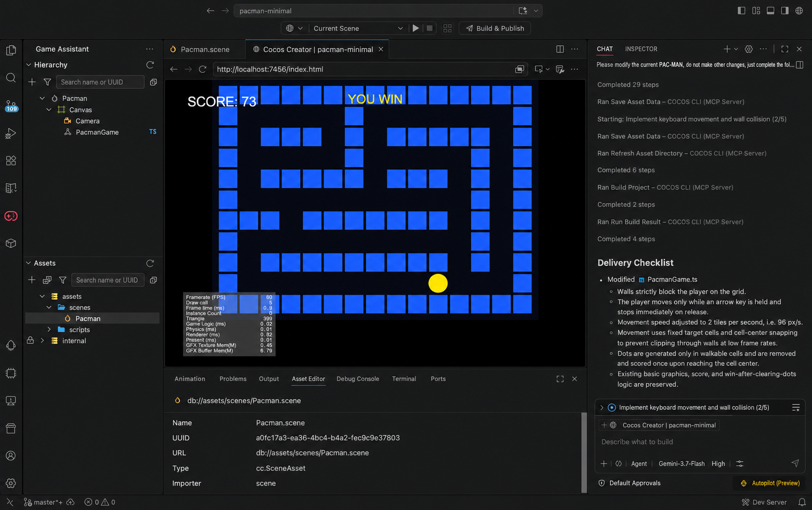Collapse the Canvas node in Hierarchy
This screenshot has width=812, height=510.
coord(49,110)
